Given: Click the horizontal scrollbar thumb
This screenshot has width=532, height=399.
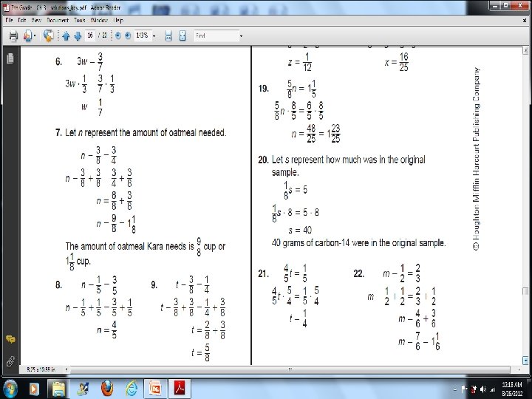Looking at the screenshot, I should pos(290,369).
